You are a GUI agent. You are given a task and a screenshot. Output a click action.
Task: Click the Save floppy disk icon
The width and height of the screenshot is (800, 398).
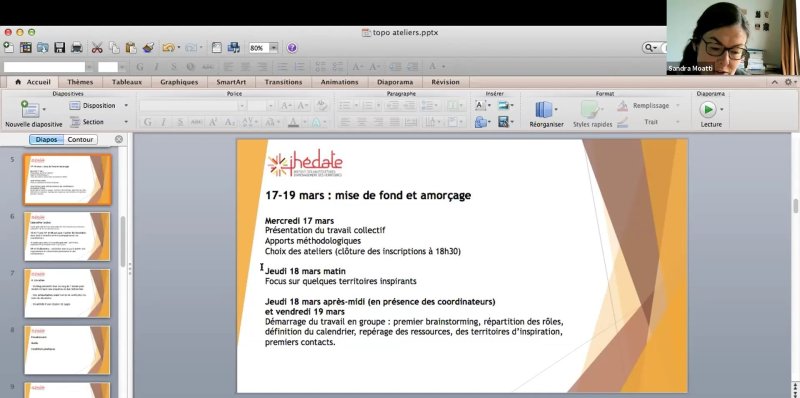60,48
